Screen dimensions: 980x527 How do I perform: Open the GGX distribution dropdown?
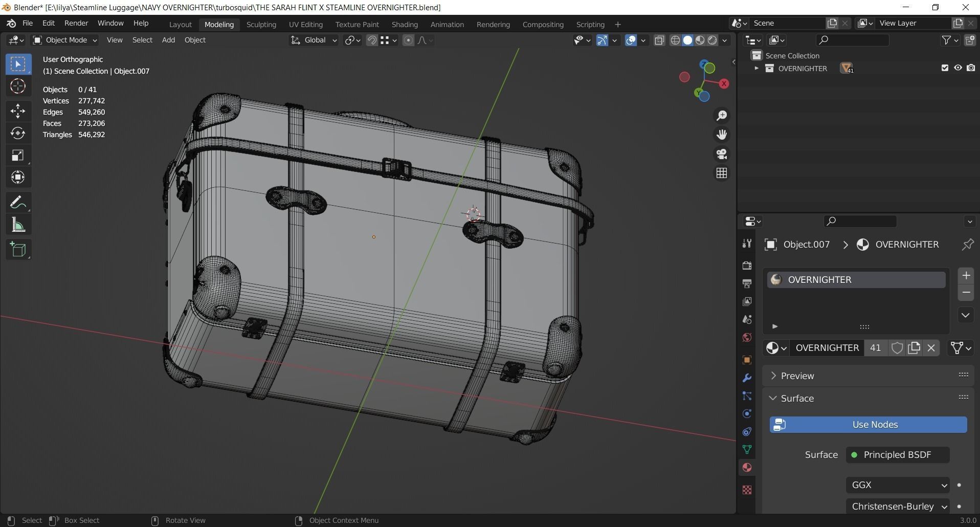tap(898, 485)
